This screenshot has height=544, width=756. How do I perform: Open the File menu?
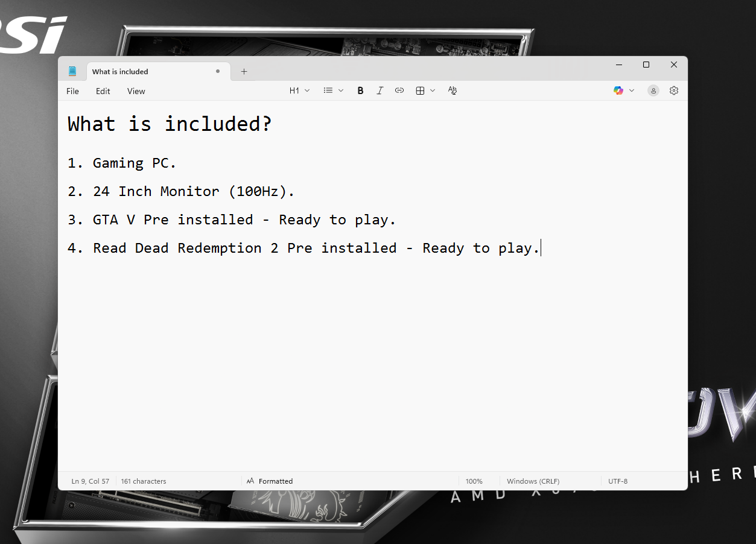(x=72, y=91)
